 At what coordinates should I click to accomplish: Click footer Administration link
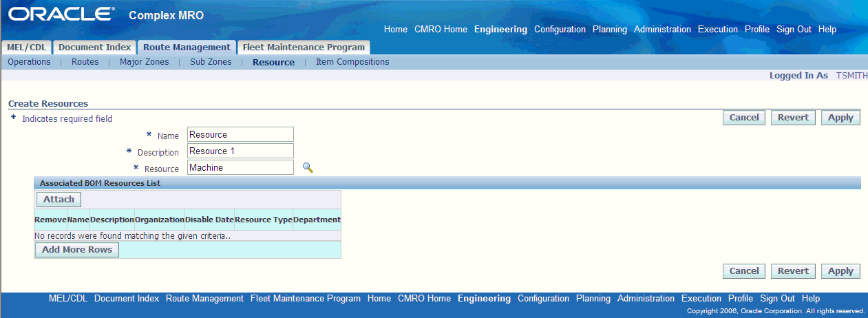pyautogui.click(x=646, y=299)
